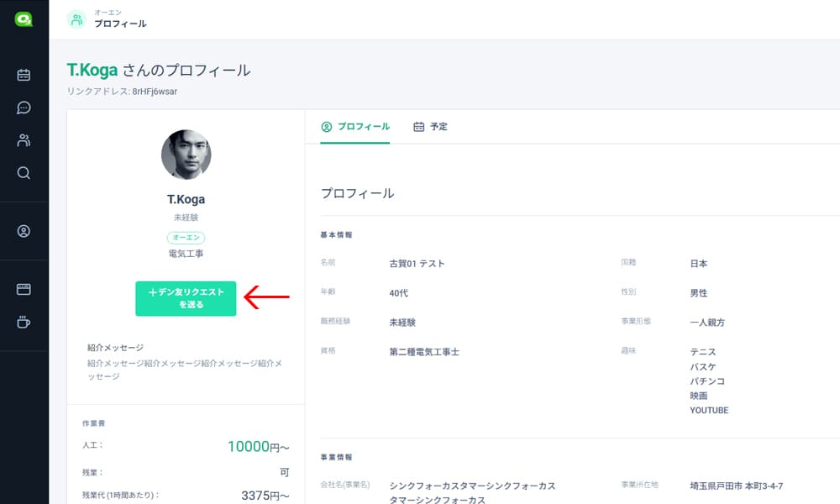Switch to the 予定 tab

pyautogui.click(x=430, y=127)
